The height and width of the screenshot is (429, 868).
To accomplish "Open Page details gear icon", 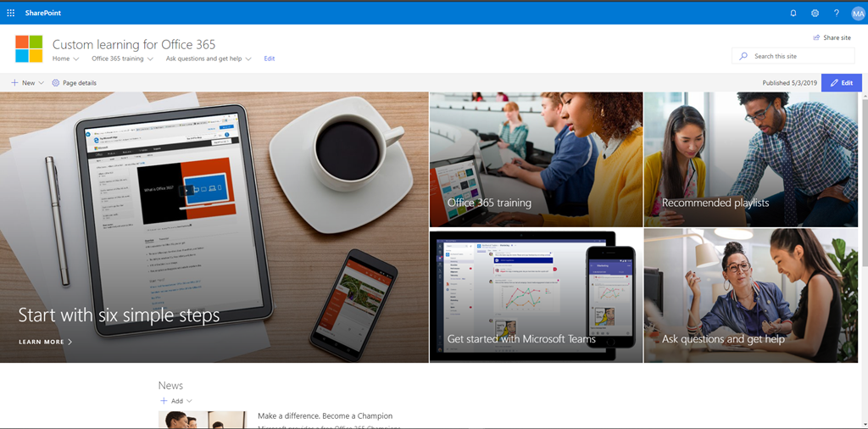I will tap(56, 83).
